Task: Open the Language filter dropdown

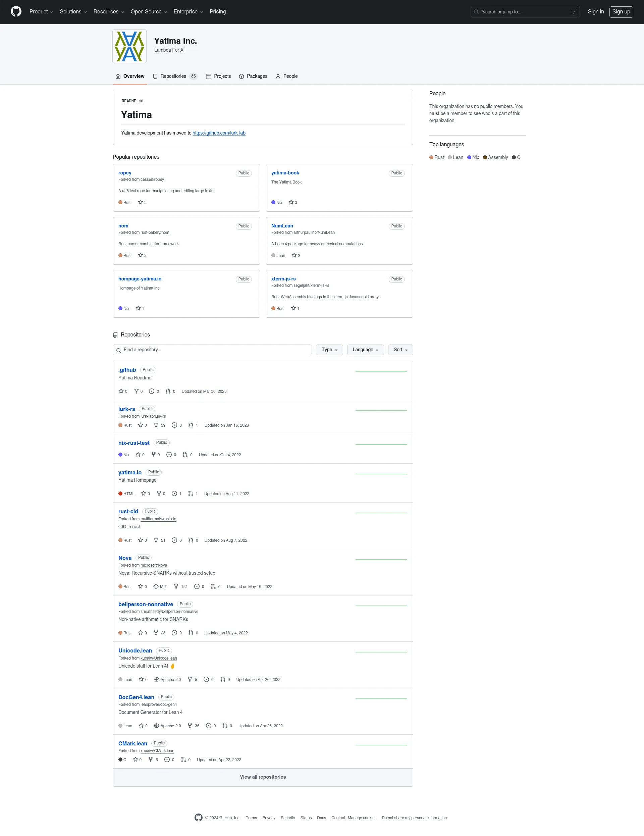Action: [x=365, y=350]
